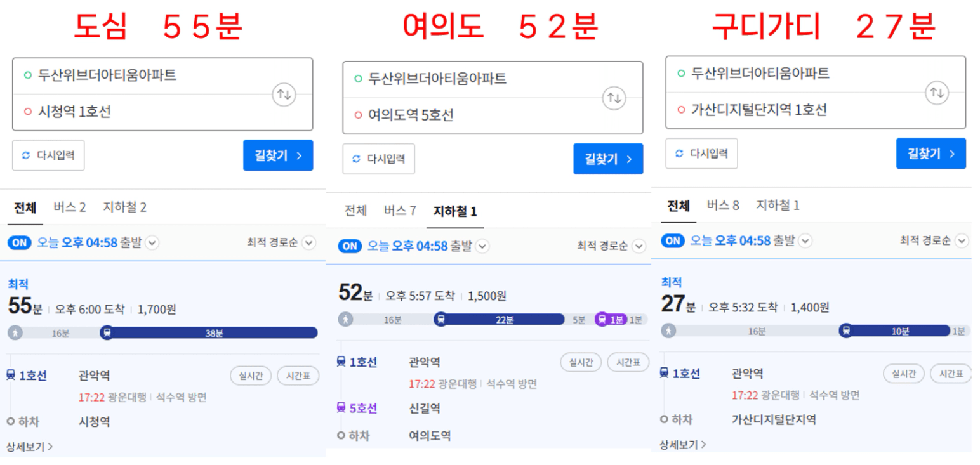Switch to 버스 7 tab in 여의도역 panel

[x=400, y=211]
